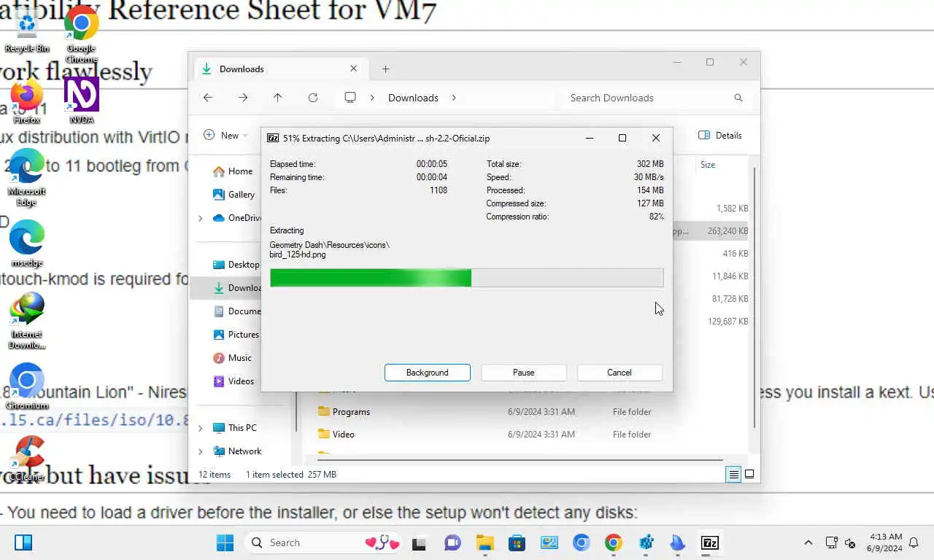This screenshot has height=560, width=934.
Task: Open the NVDA desktop shortcut
Action: (x=82, y=101)
